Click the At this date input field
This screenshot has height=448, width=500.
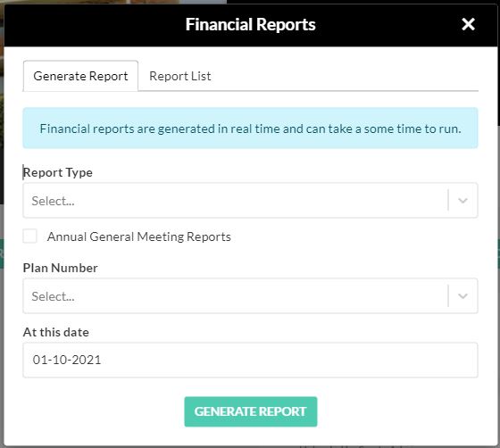click(250, 360)
